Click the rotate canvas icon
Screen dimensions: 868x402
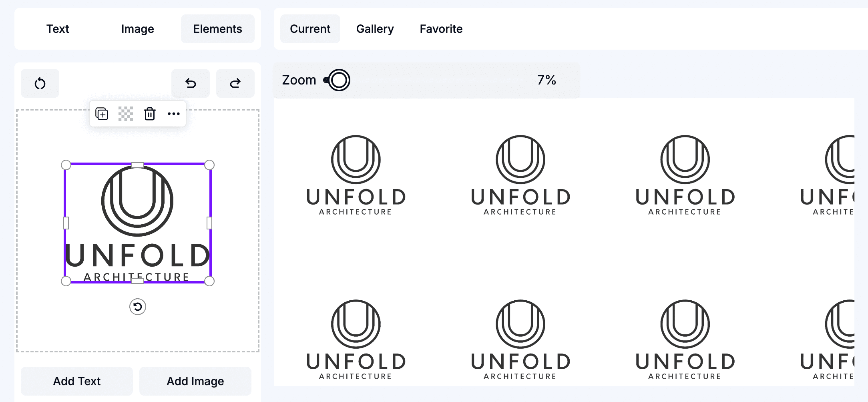click(x=40, y=83)
